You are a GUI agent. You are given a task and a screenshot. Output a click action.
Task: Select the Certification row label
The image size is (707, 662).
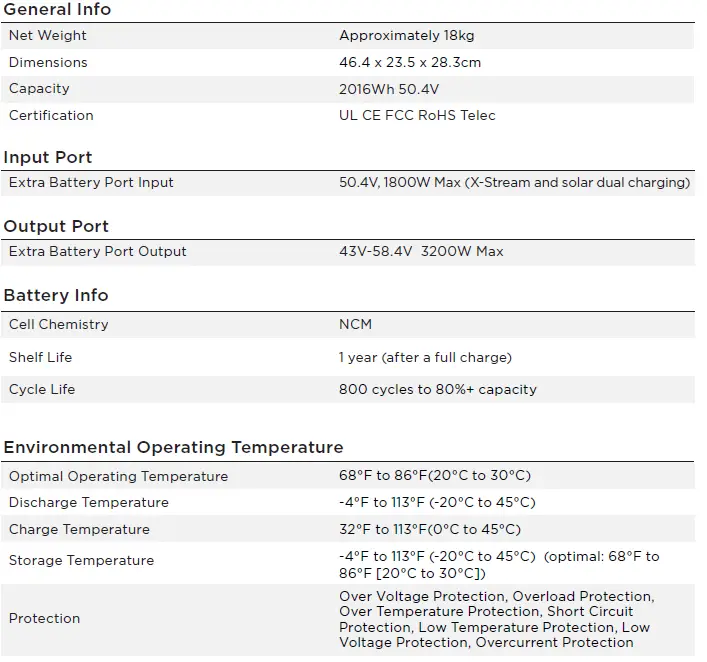tap(51, 115)
